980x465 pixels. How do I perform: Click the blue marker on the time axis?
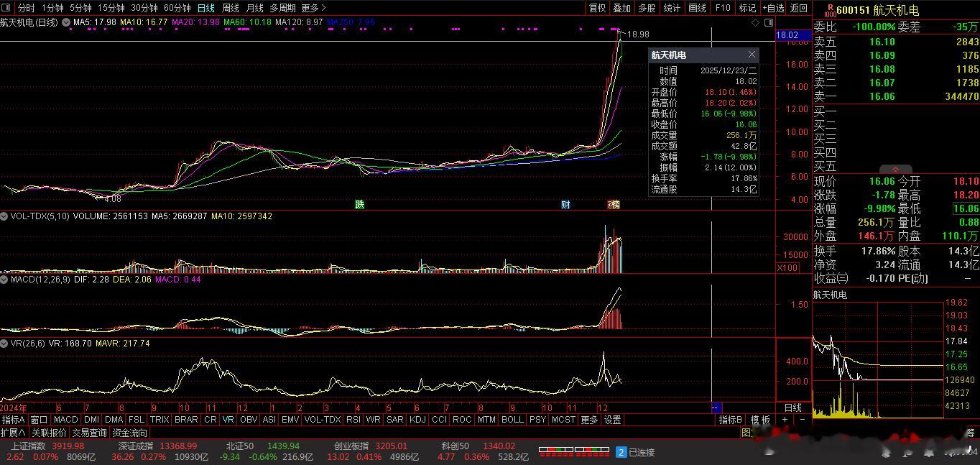point(716,408)
